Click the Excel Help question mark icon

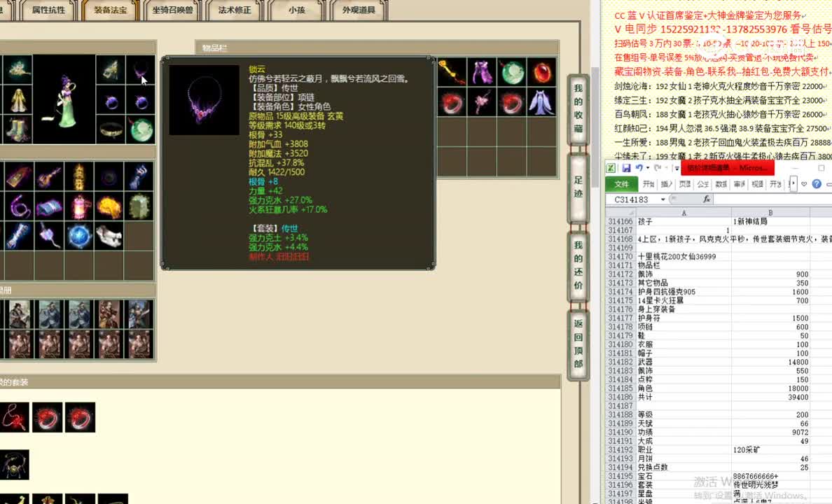click(x=816, y=184)
